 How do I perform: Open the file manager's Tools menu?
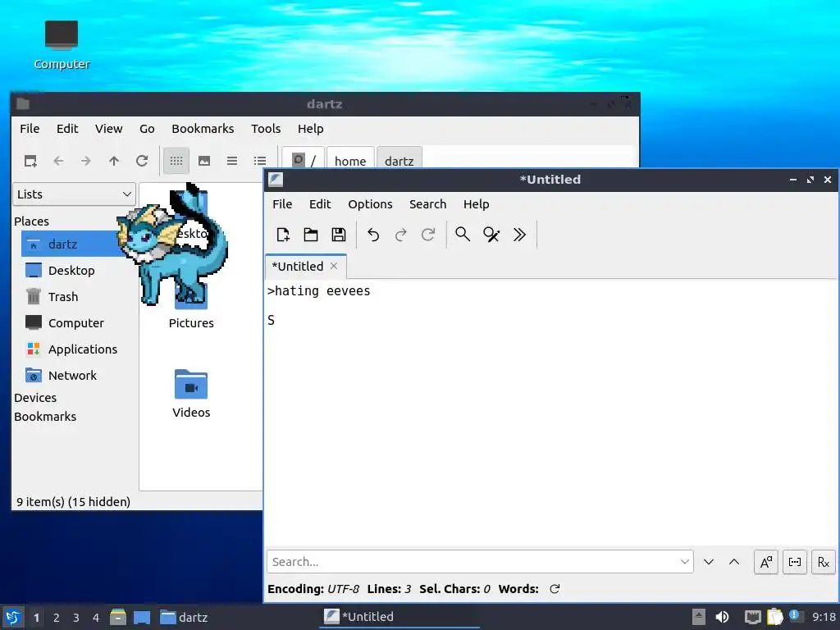pyautogui.click(x=266, y=129)
